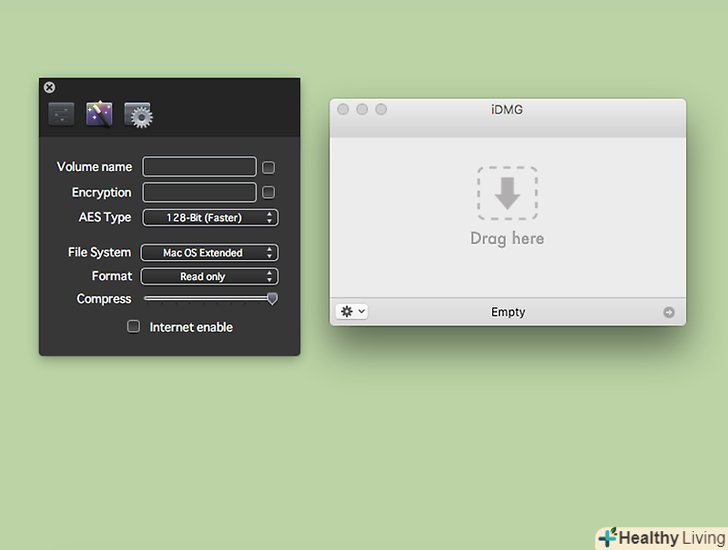Image resolution: width=728 pixels, height=550 pixels.
Task: Enable the Volume name checkbox
Action: tap(268, 168)
